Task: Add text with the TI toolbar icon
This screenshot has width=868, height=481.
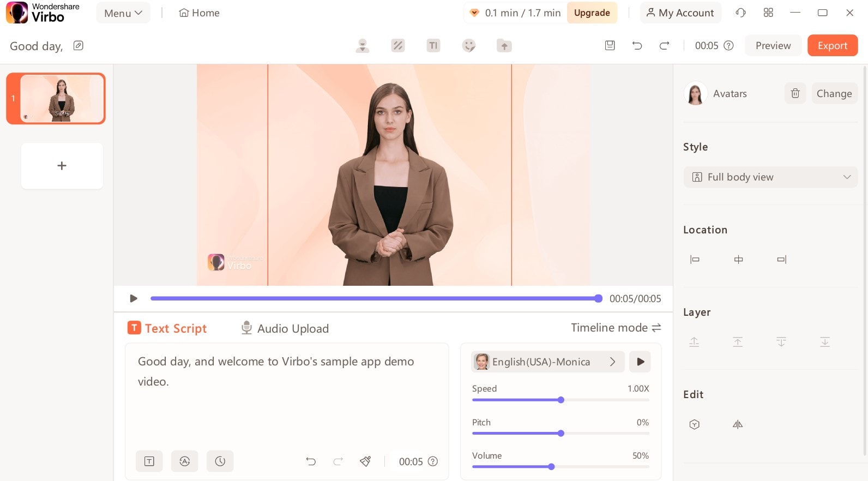Action: [x=433, y=46]
